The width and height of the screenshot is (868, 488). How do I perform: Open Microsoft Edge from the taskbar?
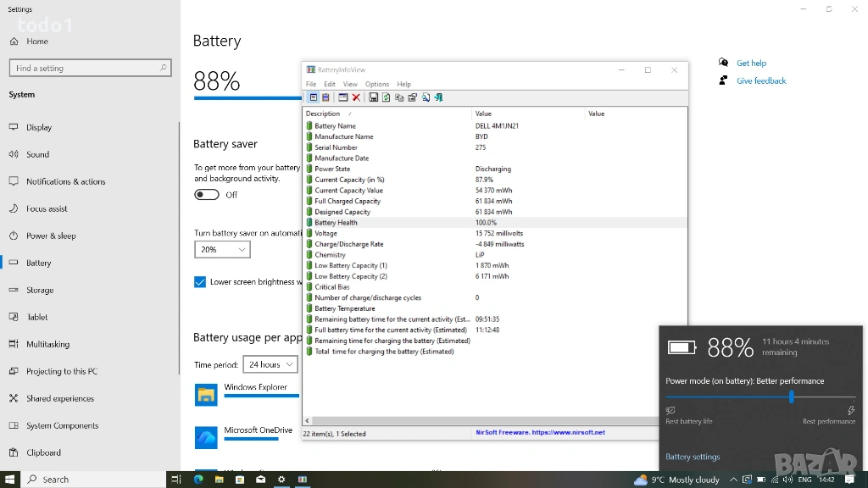click(x=198, y=480)
